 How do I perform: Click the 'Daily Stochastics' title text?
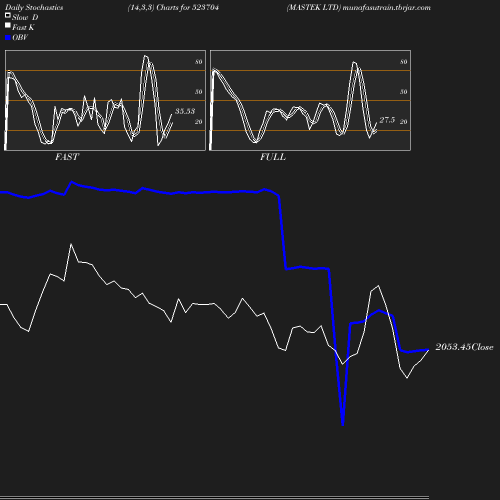click(x=34, y=7)
